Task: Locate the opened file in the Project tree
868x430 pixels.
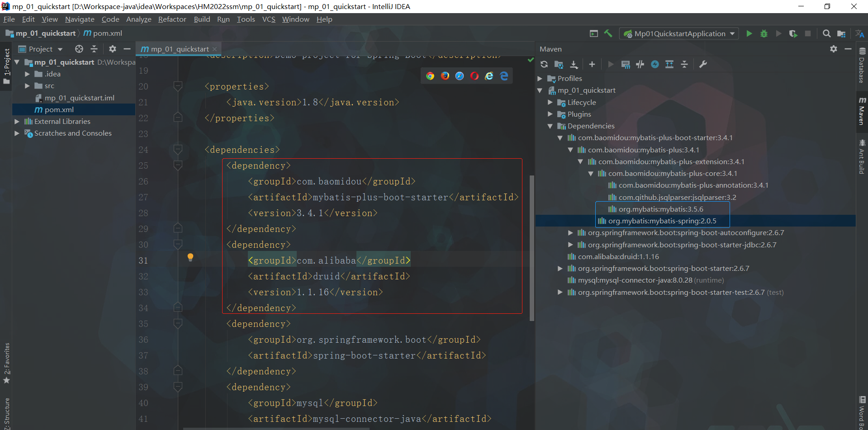Action: 79,49
